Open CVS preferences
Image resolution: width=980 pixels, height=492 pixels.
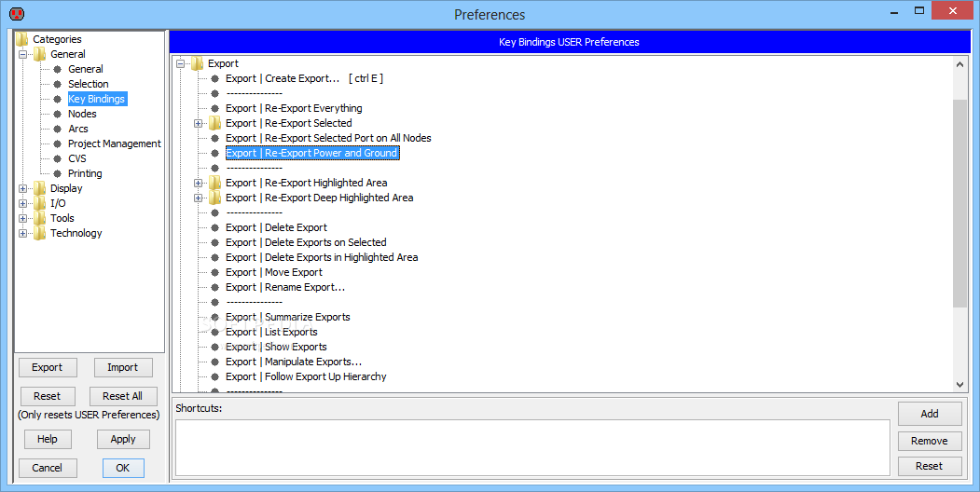(x=76, y=158)
